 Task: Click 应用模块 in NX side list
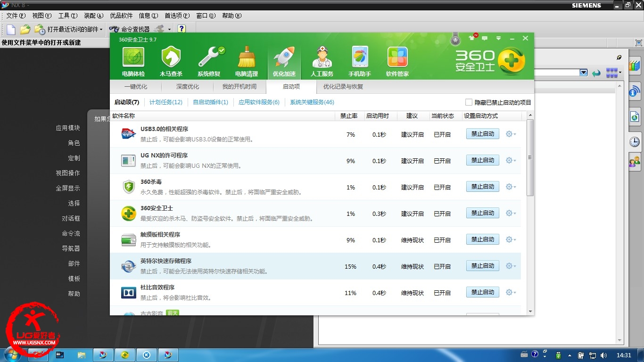pyautogui.click(x=68, y=128)
